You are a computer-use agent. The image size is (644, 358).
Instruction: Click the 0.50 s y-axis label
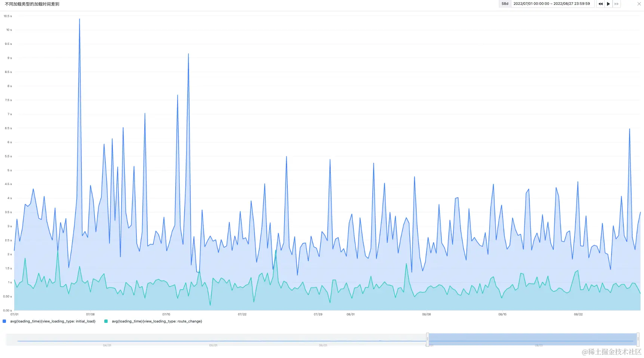coord(7,296)
